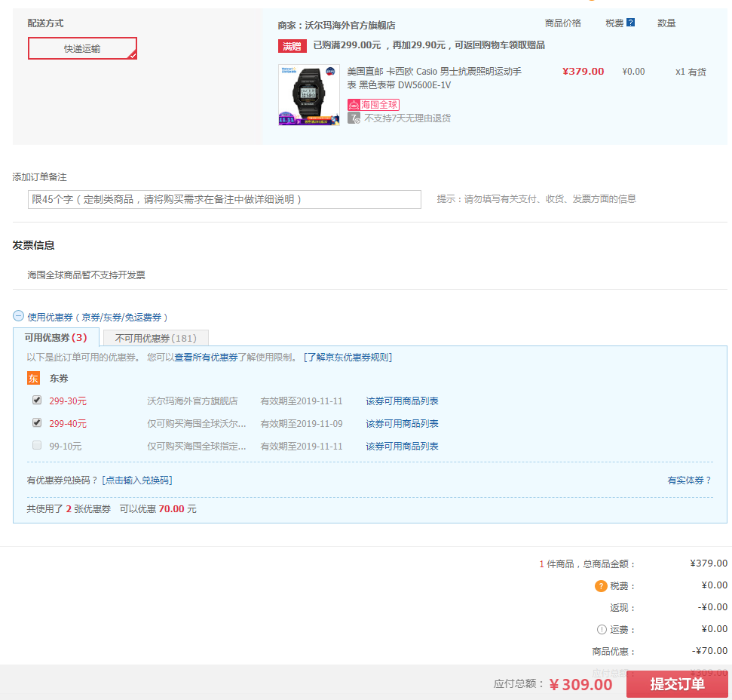Click the 沃尔玛海外官方旗舰店 merchant name
This screenshot has height=700, width=732.
(x=350, y=25)
